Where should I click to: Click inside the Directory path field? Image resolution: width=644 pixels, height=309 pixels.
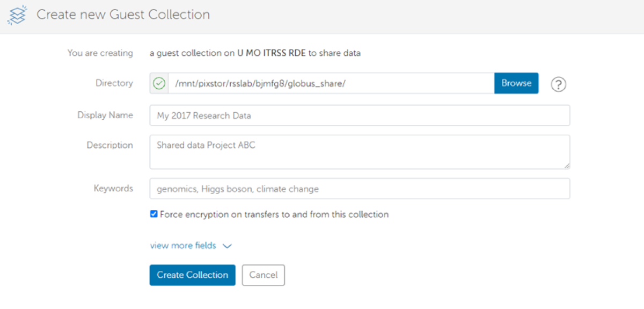point(331,83)
